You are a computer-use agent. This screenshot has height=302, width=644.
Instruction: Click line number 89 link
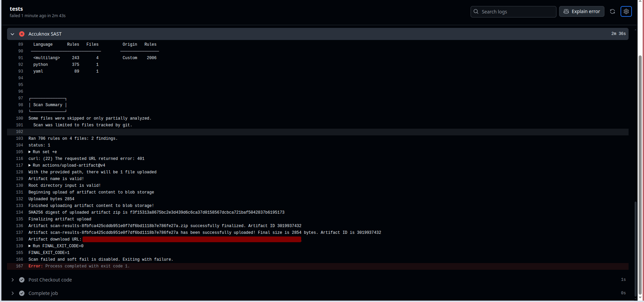[x=21, y=44]
